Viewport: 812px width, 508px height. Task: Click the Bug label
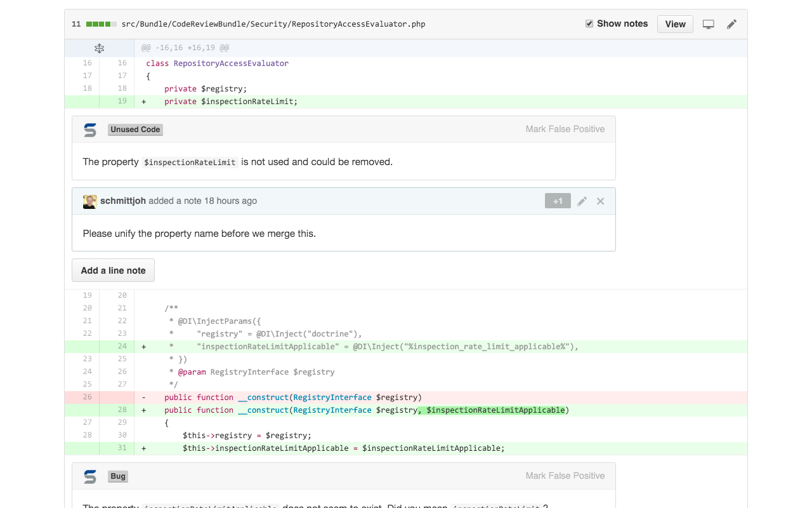pyautogui.click(x=118, y=476)
